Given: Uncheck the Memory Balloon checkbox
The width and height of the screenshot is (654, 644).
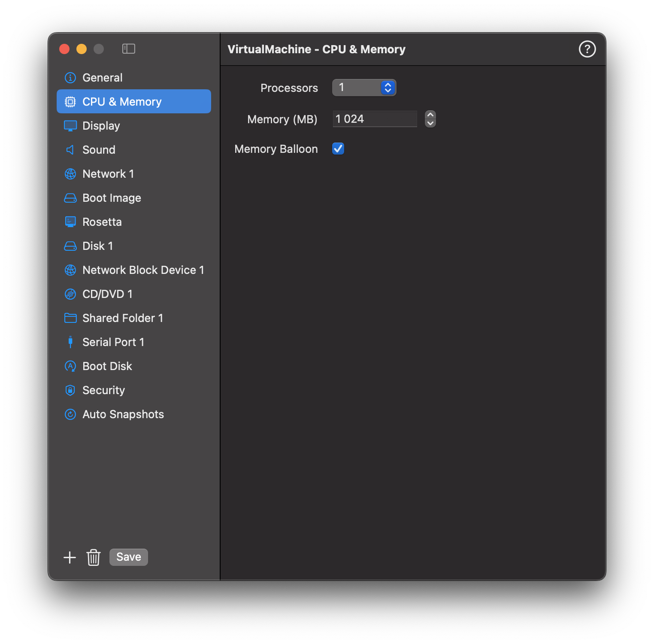Looking at the screenshot, I should point(338,149).
